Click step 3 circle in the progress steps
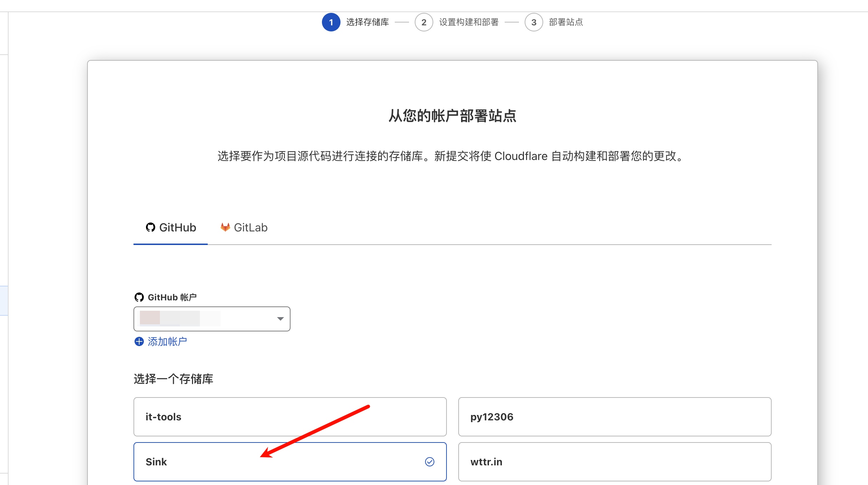 (534, 22)
